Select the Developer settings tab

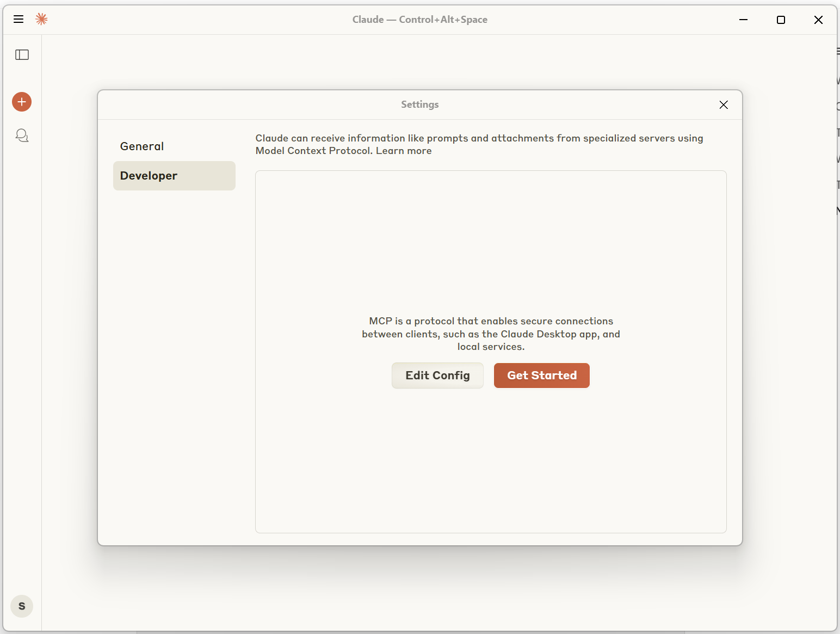click(x=174, y=176)
